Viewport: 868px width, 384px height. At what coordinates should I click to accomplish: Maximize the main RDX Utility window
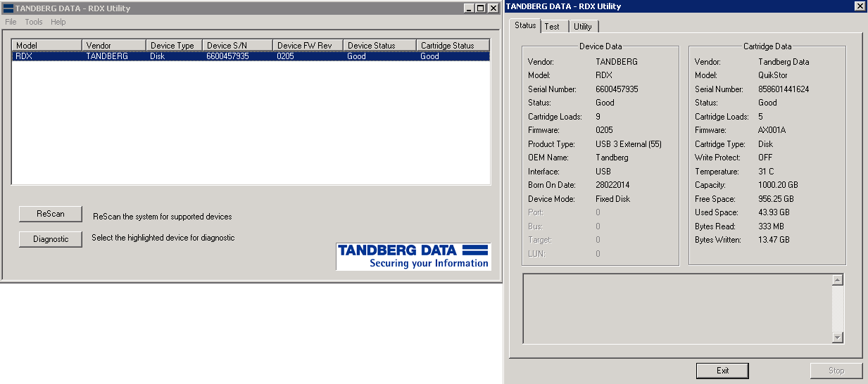[x=480, y=8]
